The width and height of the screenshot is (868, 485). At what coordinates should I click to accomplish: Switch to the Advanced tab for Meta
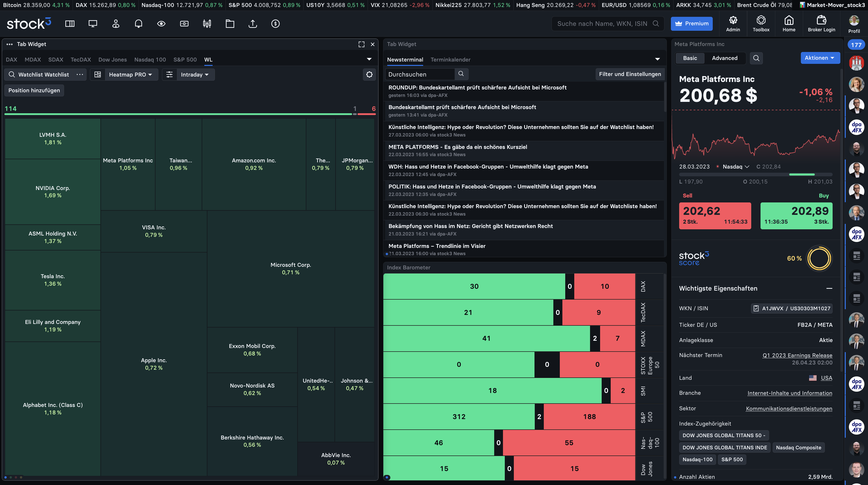[x=724, y=58]
